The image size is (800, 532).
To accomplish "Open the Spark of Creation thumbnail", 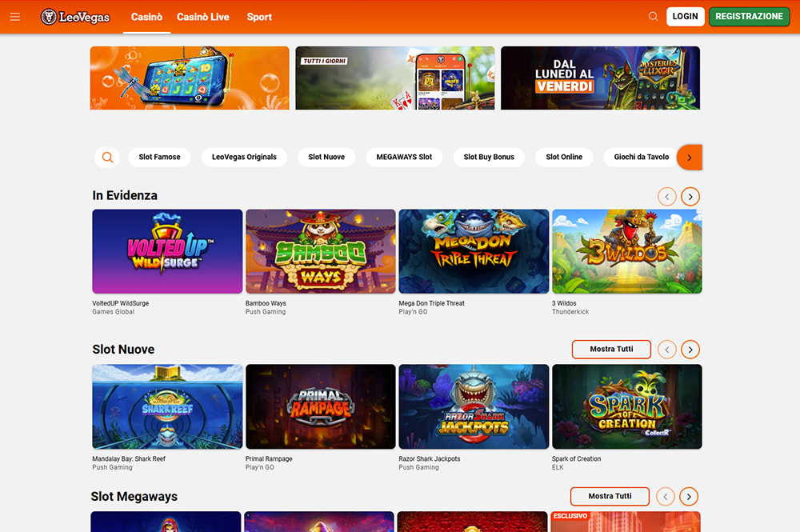I will click(x=627, y=406).
